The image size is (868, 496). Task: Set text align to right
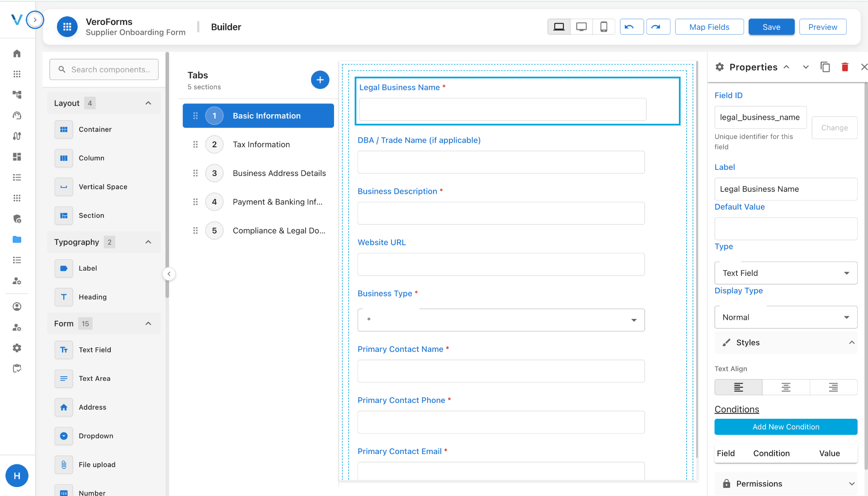click(833, 387)
